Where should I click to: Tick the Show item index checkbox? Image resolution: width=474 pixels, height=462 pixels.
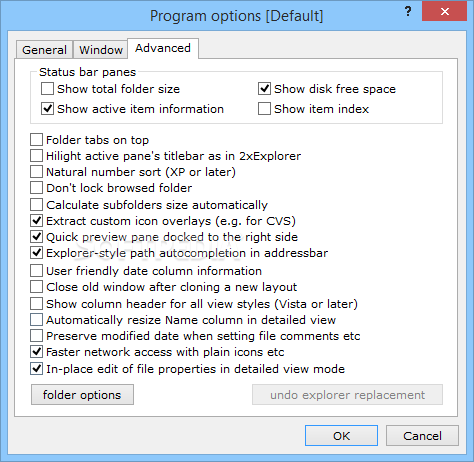coord(264,109)
